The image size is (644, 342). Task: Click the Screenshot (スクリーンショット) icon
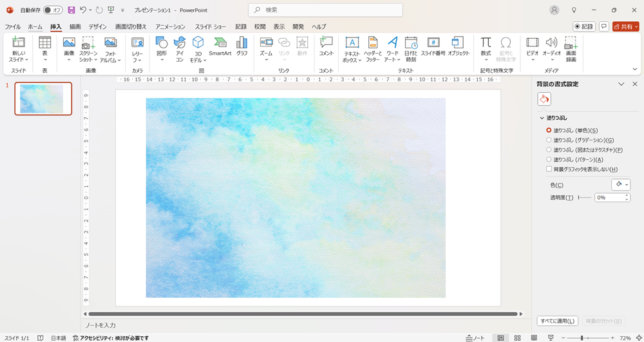tap(88, 43)
